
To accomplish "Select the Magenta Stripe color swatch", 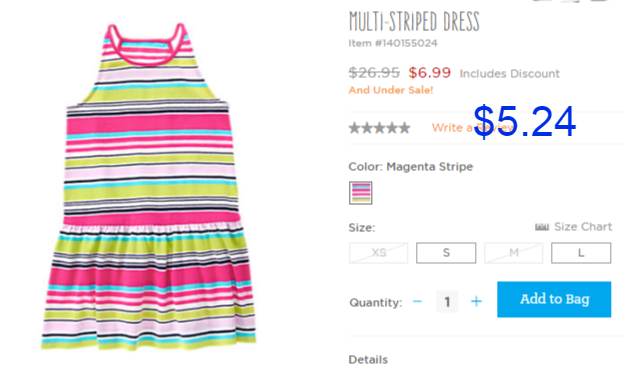I will [360, 193].
